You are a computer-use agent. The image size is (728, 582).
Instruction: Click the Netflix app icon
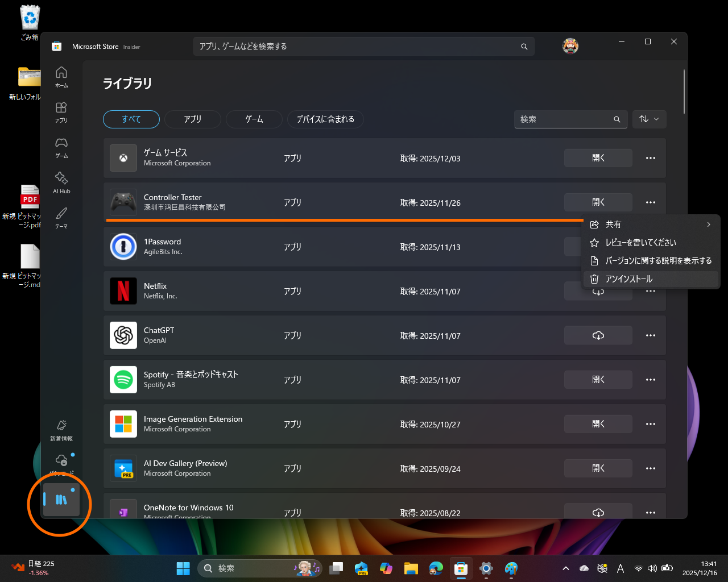coord(123,291)
